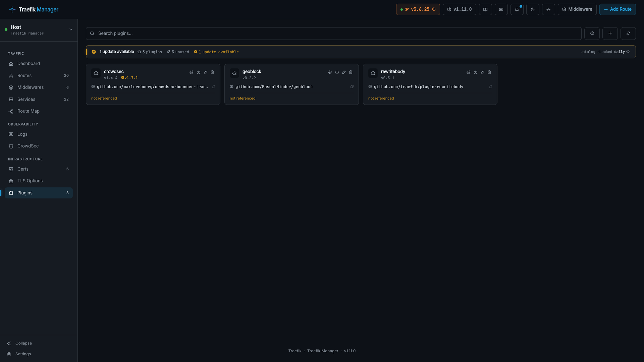The width and height of the screenshot is (644, 362).
Task: Expand the Host selector dropdown
Action: 39,30
